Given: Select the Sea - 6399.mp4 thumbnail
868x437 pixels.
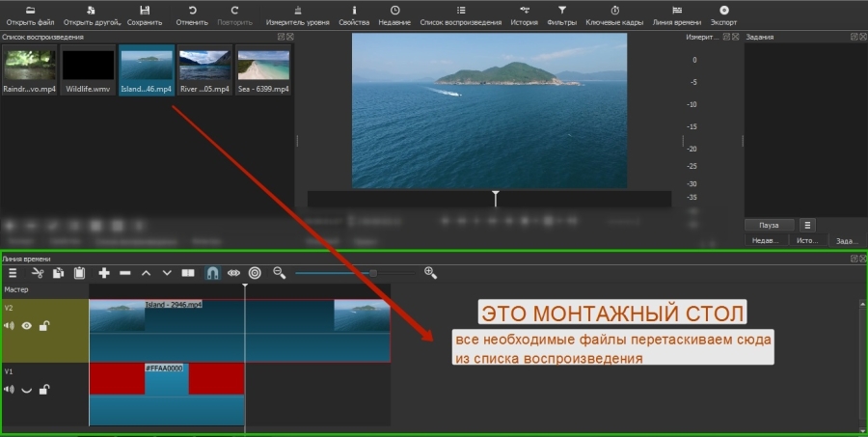Looking at the screenshot, I should pyautogui.click(x=263, y=69).
